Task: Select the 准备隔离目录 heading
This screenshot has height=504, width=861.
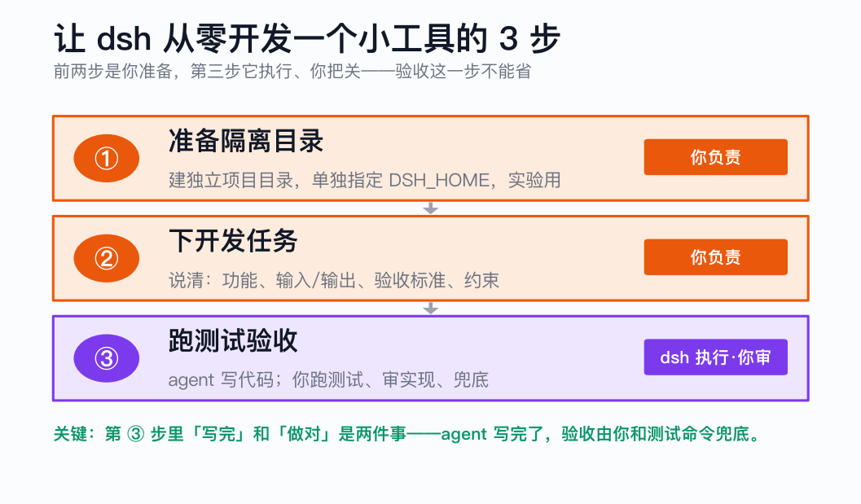Action: (x=246, y=141)
